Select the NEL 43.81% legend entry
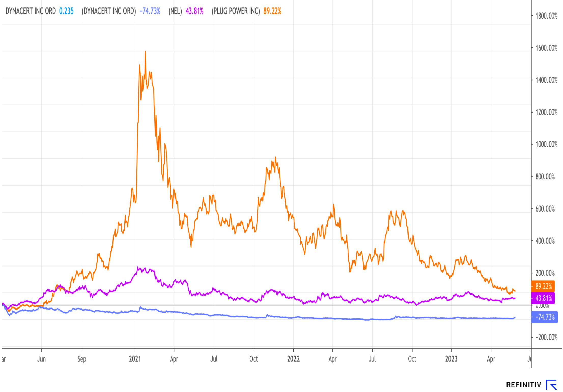Image resolution: width=563 pixels, height=392 pixels. [x=186, y=11]
